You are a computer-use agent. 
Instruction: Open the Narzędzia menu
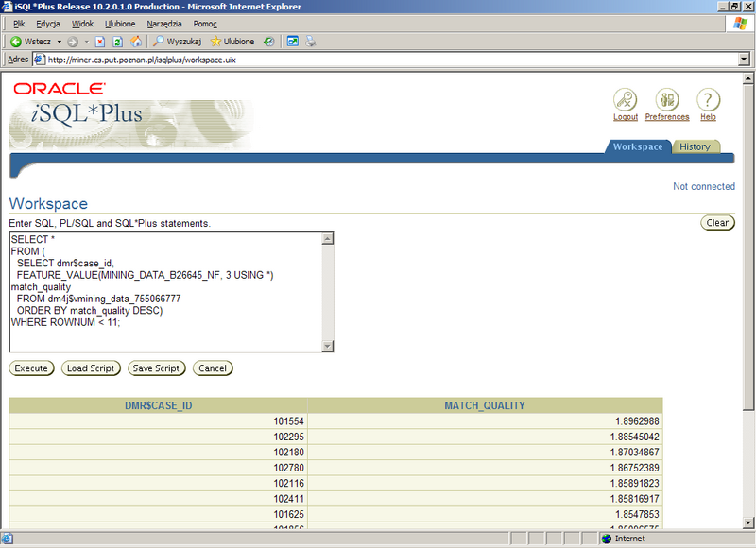164,24
